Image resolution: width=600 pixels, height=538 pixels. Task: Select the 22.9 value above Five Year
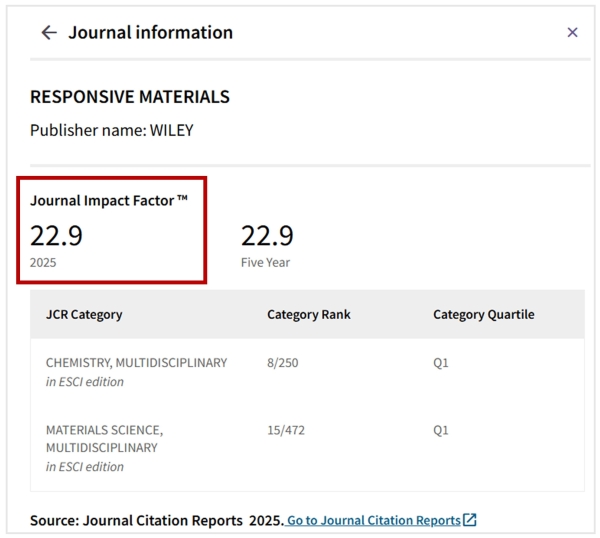267,236
